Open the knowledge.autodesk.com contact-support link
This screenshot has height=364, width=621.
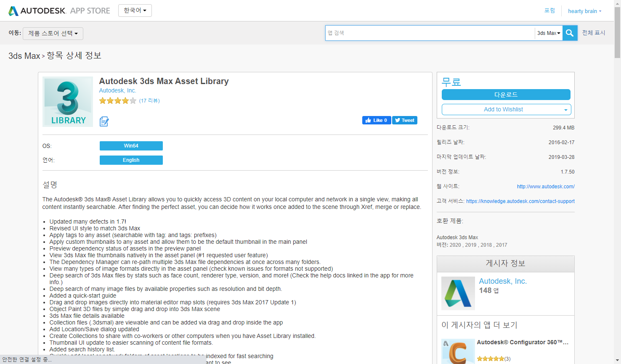pyautogui.click(x=520, y=201)
